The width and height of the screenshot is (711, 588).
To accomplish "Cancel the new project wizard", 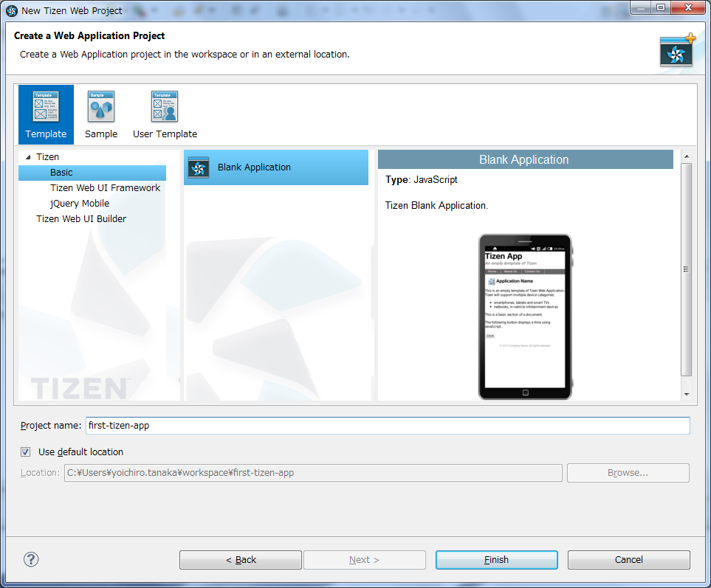I will 629,560.
